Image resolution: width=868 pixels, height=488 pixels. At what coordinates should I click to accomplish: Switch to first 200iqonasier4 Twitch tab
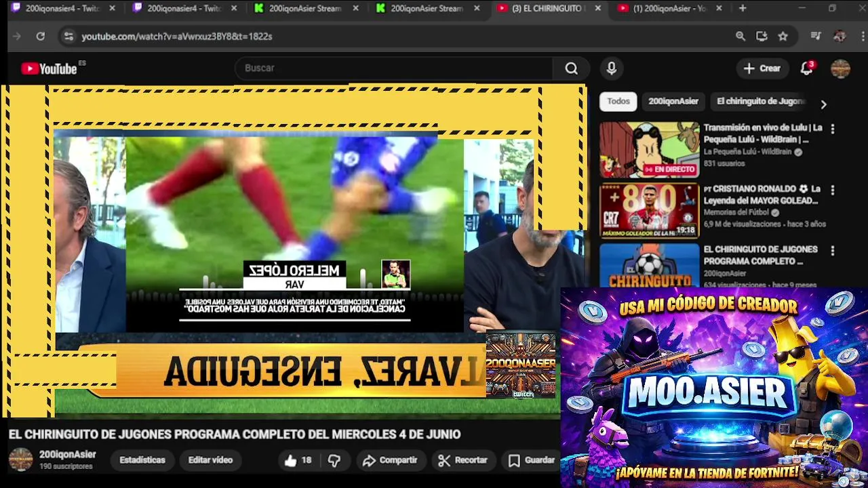[x=61, y=9]
